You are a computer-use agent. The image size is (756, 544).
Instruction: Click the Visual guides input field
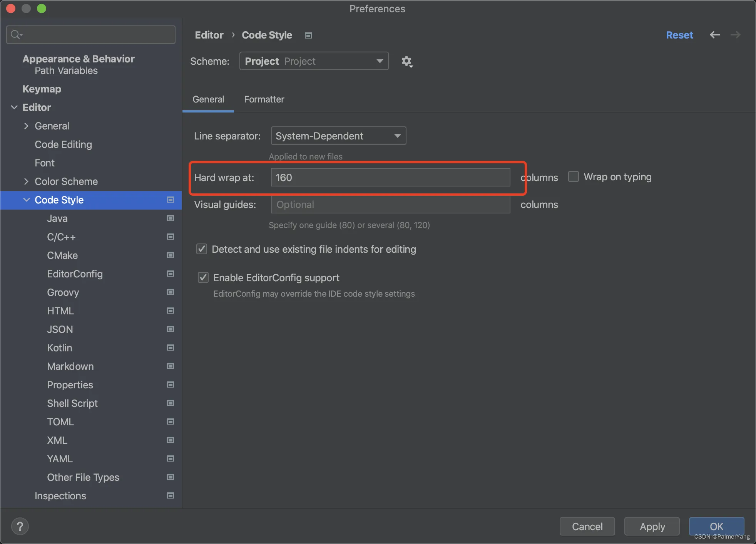pos(390,205)
